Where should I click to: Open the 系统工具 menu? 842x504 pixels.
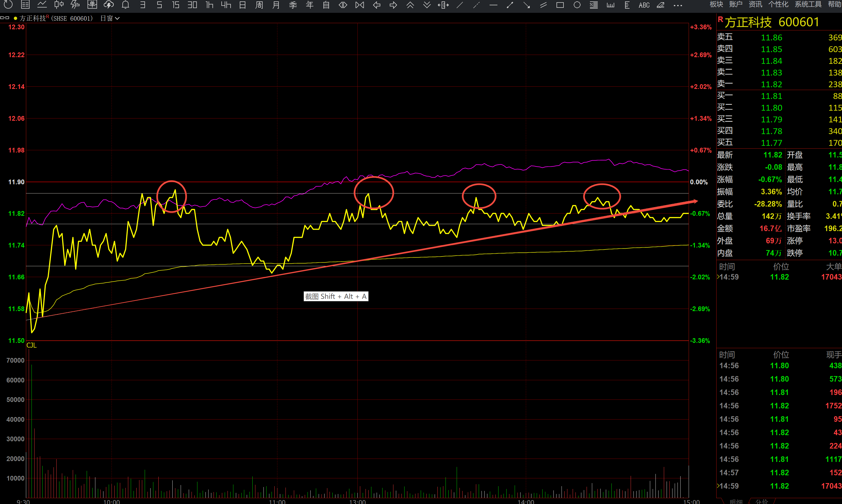tap(808, 4)
